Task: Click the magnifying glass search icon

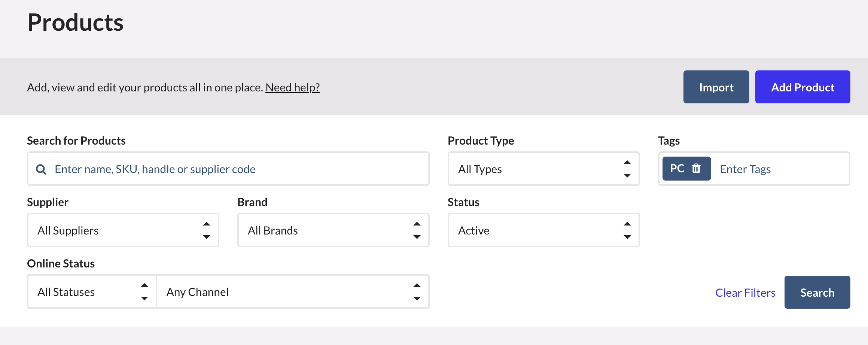Action: click(x=41, y=169)
